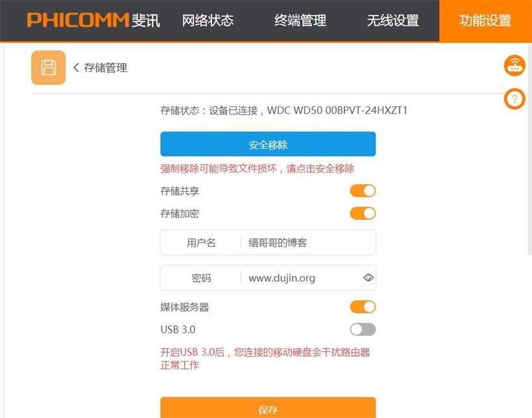The height and width of the screenshot is (418, 532).
Task: Open the 终端管理 tab
Action: pos(300,20)
